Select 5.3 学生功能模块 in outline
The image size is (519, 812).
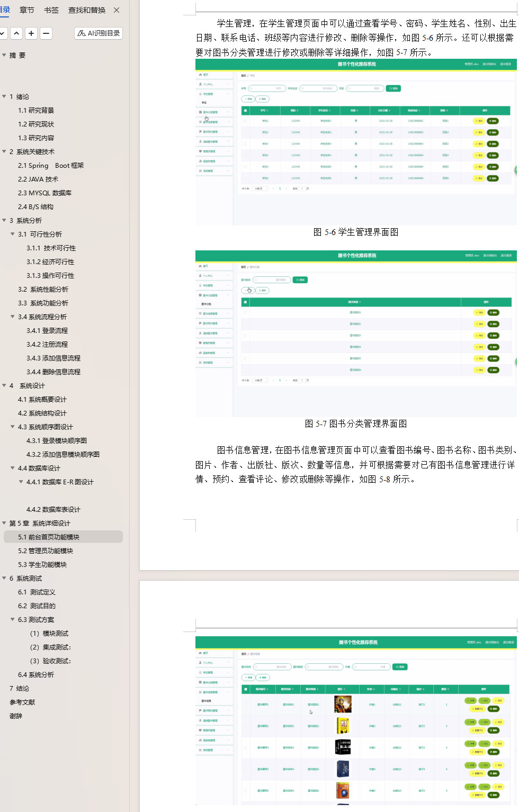(x=42, y=564)
